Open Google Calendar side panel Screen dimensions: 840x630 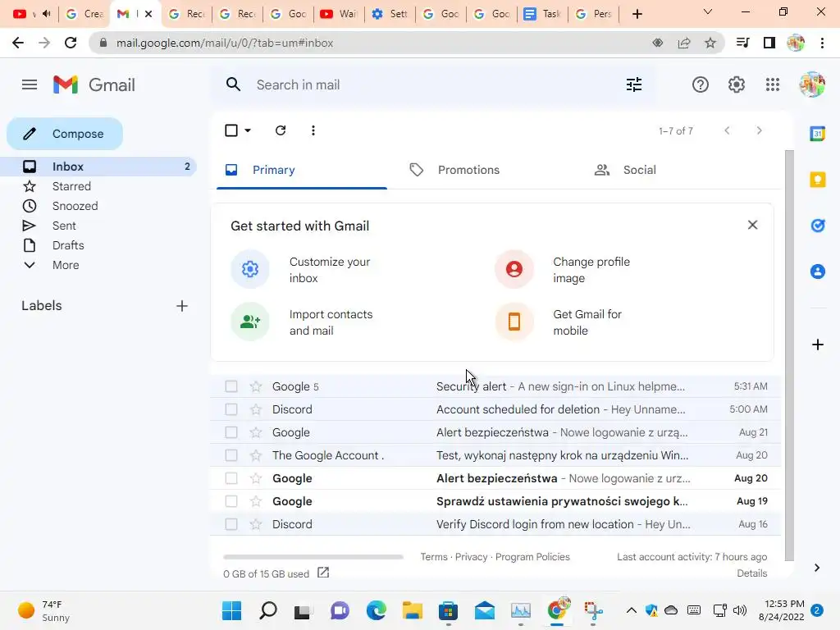818,134
